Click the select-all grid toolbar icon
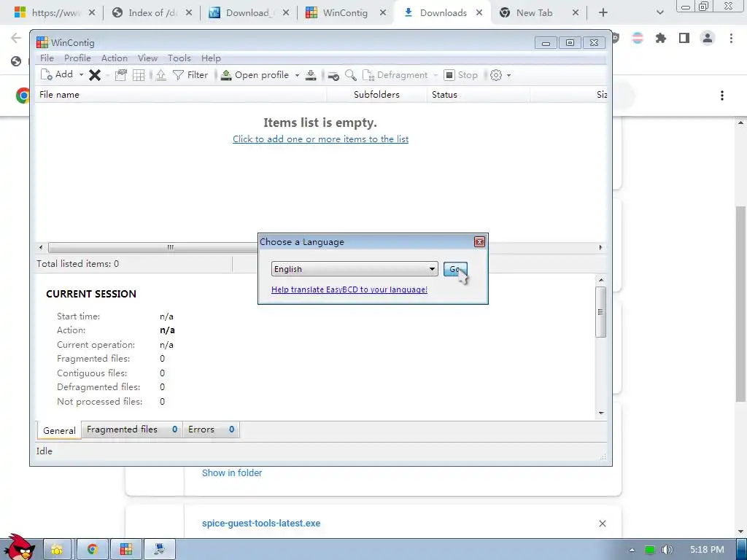 (139, 75)
